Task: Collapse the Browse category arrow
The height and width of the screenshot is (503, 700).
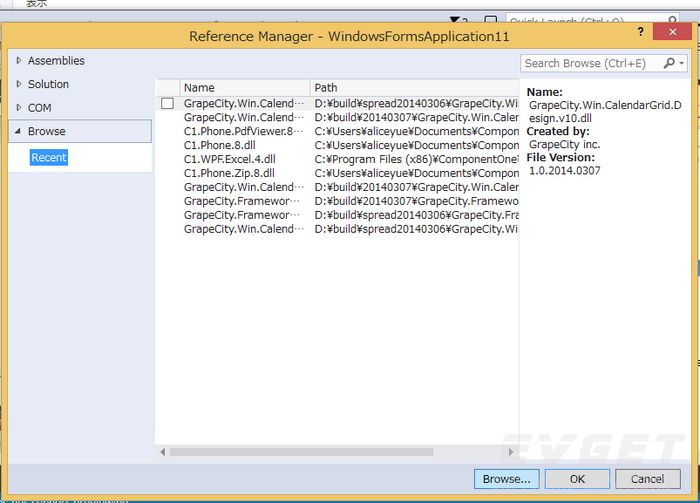Action: pyautogui.click(x=18, y=131)
